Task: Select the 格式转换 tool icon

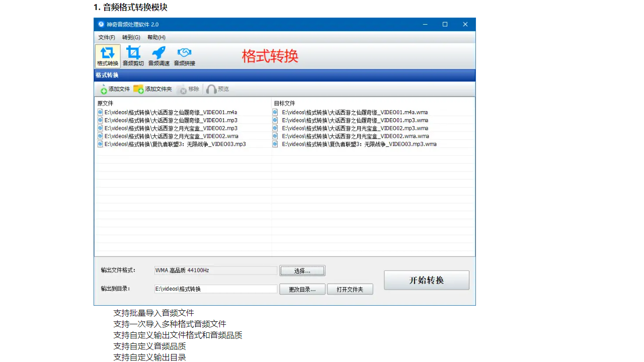Action: pos(108,55)
